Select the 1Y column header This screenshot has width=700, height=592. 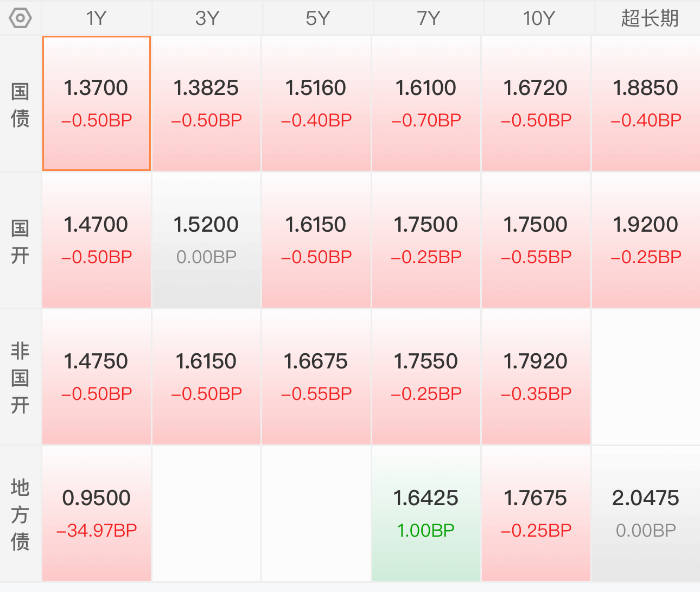97,18
